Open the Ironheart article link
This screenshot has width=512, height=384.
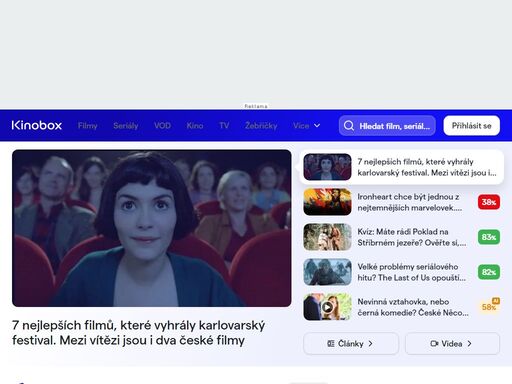(x=410, y=202)
